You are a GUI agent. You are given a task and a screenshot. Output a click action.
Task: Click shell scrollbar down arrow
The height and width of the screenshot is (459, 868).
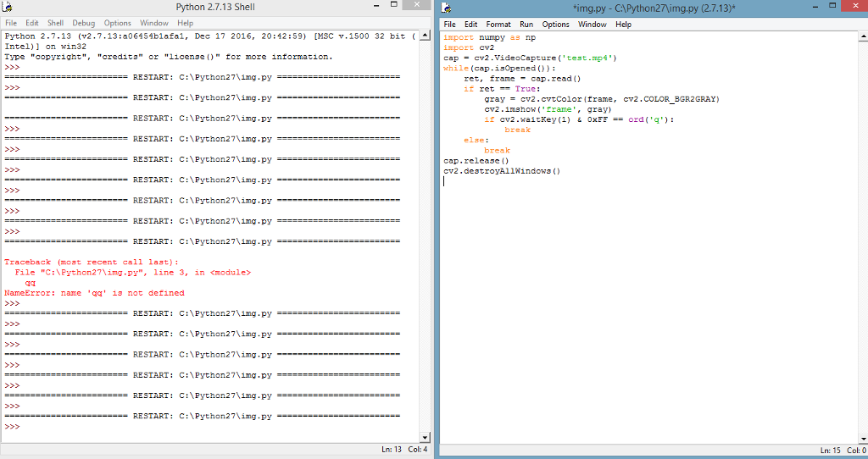[426, 438]
